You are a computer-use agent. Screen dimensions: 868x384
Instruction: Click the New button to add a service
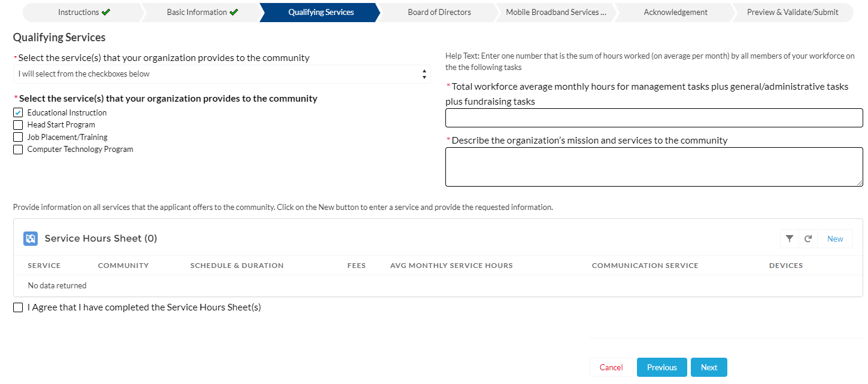pos(835,238)
